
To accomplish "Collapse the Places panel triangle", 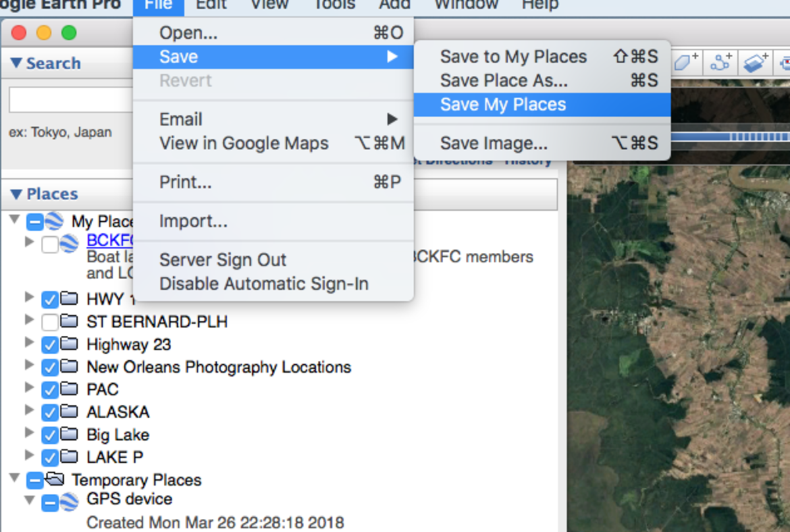I will point(16,194).
